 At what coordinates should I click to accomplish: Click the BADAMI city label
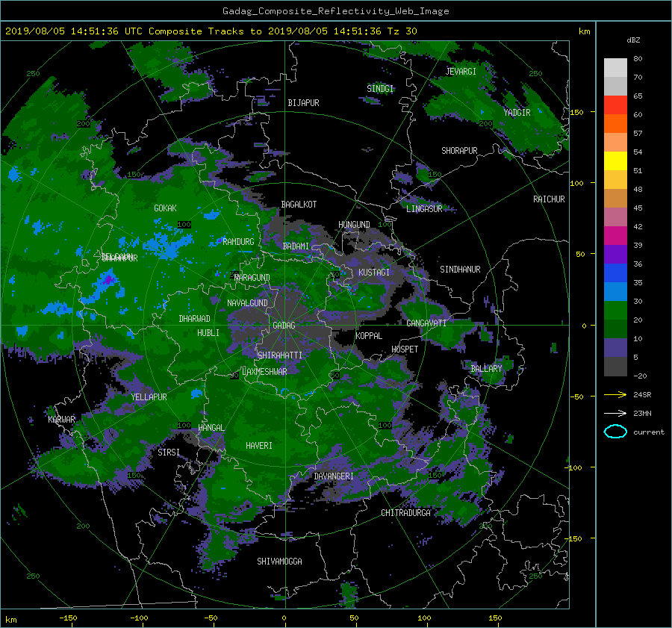point(295,246)
